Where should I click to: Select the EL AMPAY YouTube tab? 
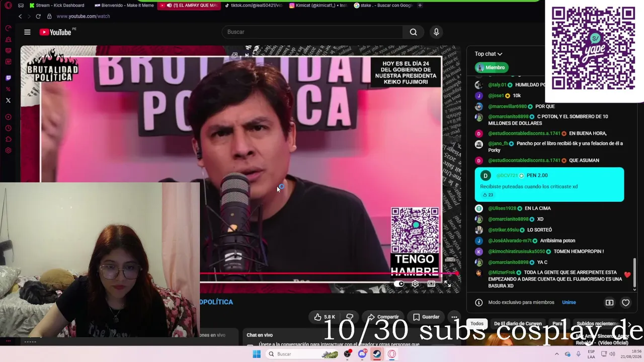coord(189,6)
